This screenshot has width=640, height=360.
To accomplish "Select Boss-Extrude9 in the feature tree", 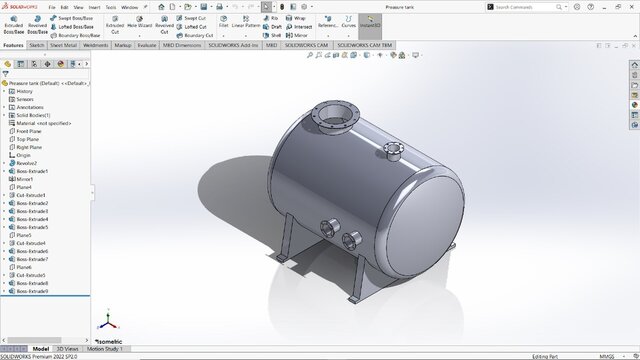I will 32,291.
